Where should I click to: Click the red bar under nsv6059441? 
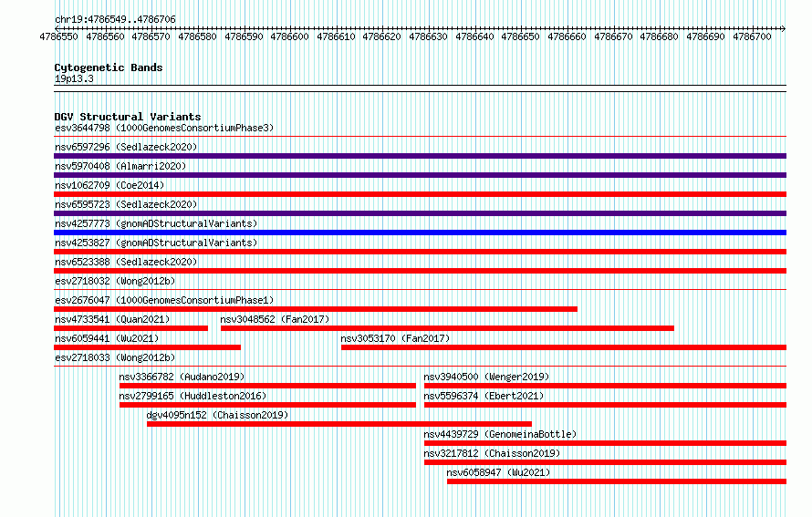click(147, 347)
